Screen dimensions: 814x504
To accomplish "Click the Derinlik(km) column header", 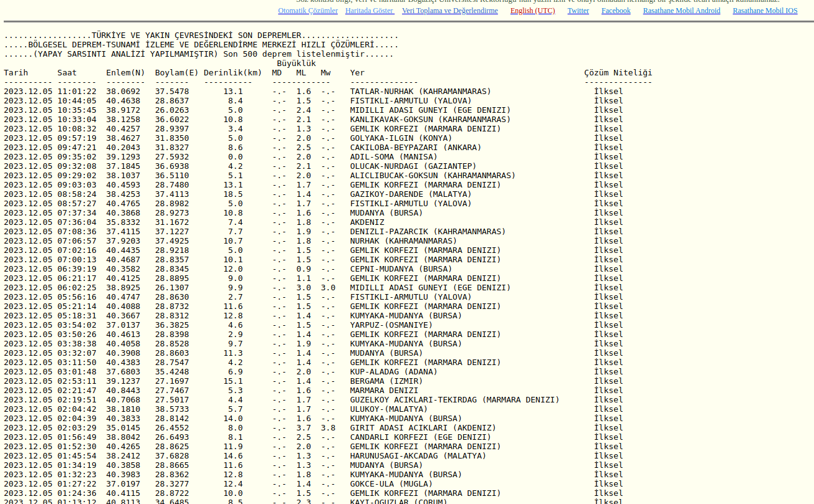I will pos(232,73).
